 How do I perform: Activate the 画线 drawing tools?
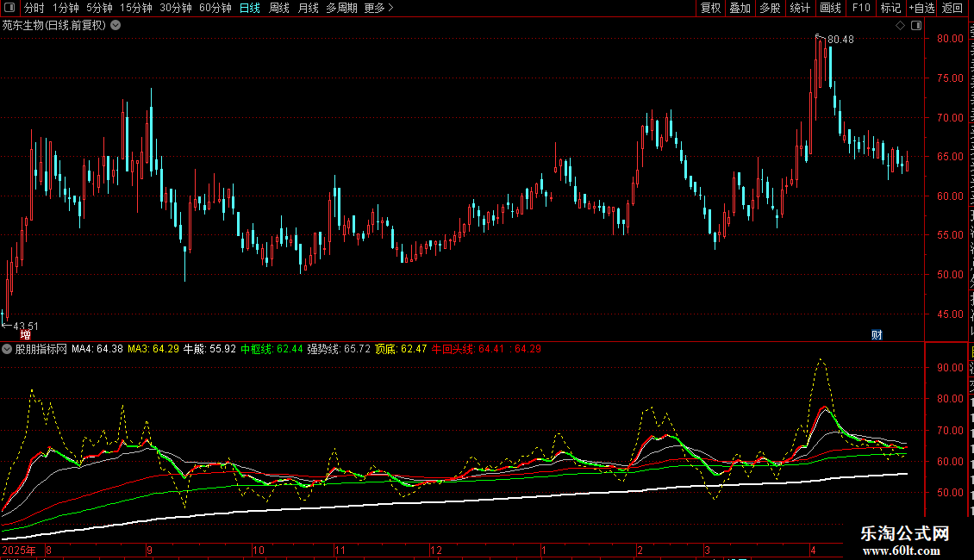pos(830,8)
